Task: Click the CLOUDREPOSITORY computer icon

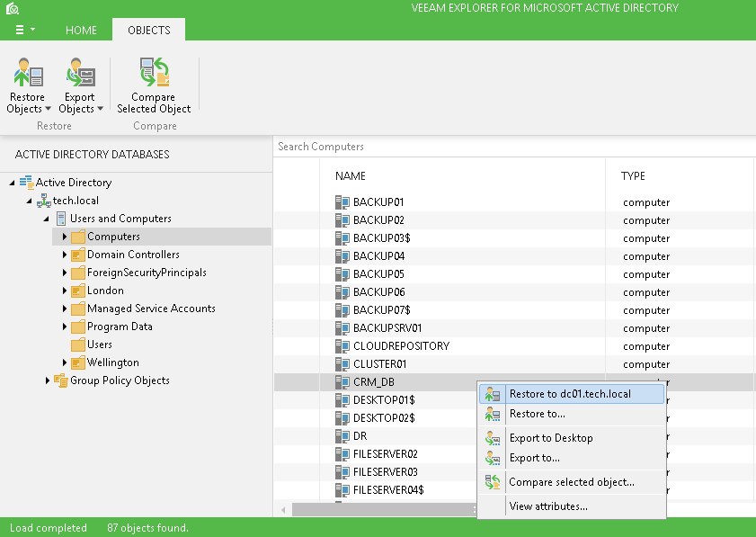Action: 342,346
